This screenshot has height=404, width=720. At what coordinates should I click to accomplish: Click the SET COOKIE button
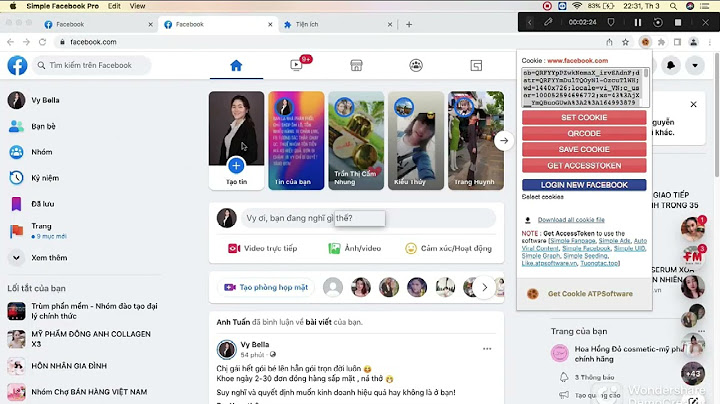(584, 118)
